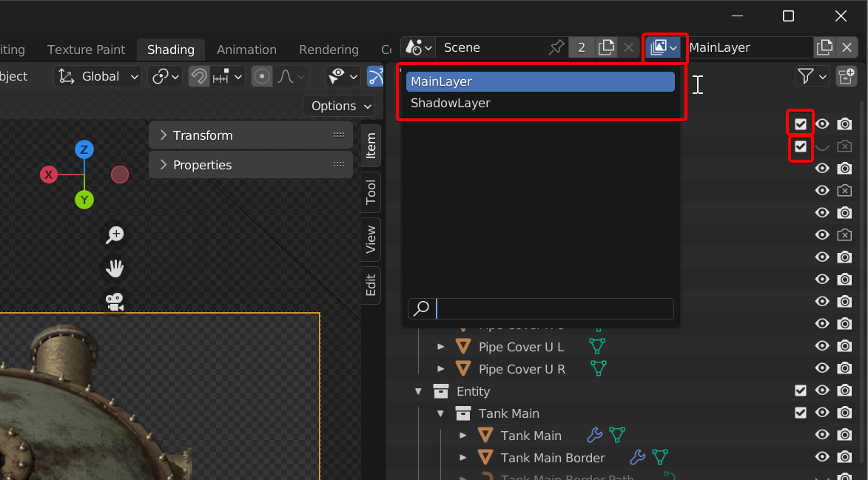Switch to the Animation workspace tab

(246, 50)
